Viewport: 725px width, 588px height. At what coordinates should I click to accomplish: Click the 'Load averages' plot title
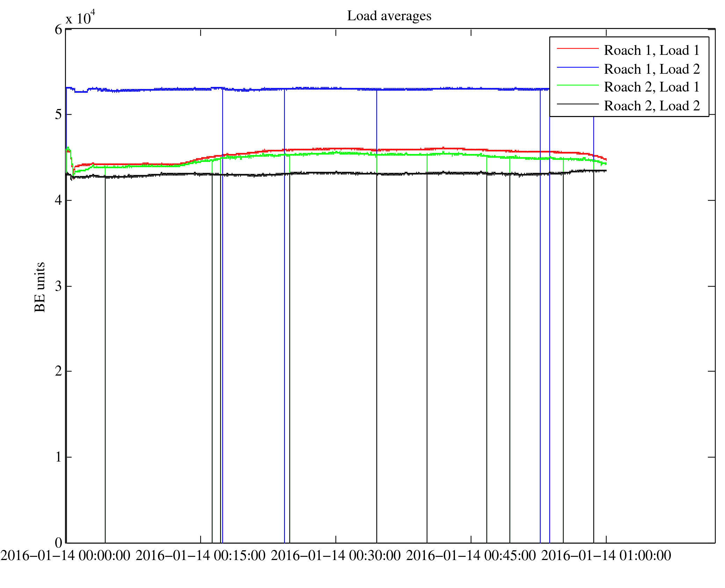point(389,16)
